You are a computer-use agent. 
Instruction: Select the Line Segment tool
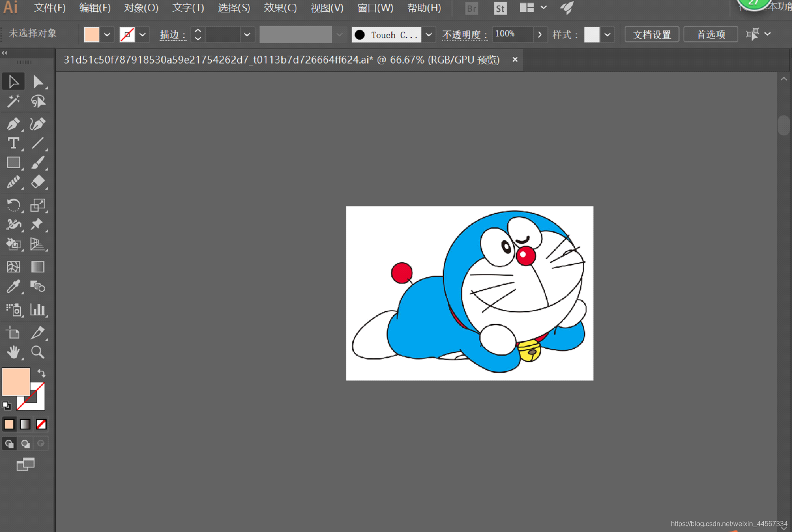click(38, 143)
